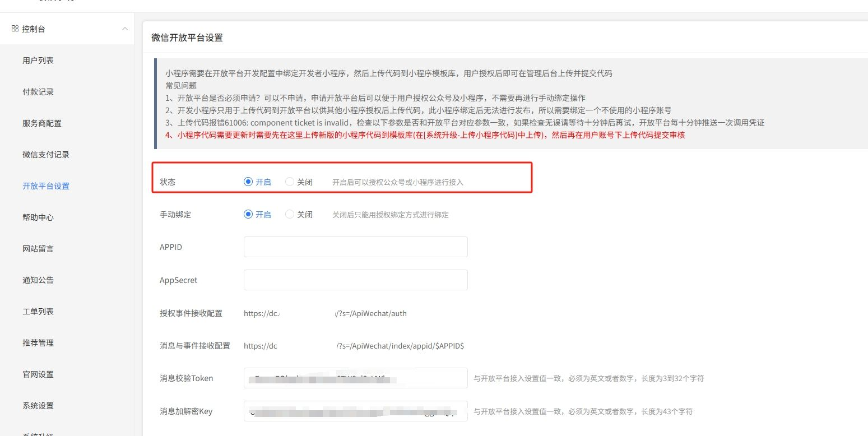Click the APPID input field
The height and width of the screenshot is (436, 868).
355,247
